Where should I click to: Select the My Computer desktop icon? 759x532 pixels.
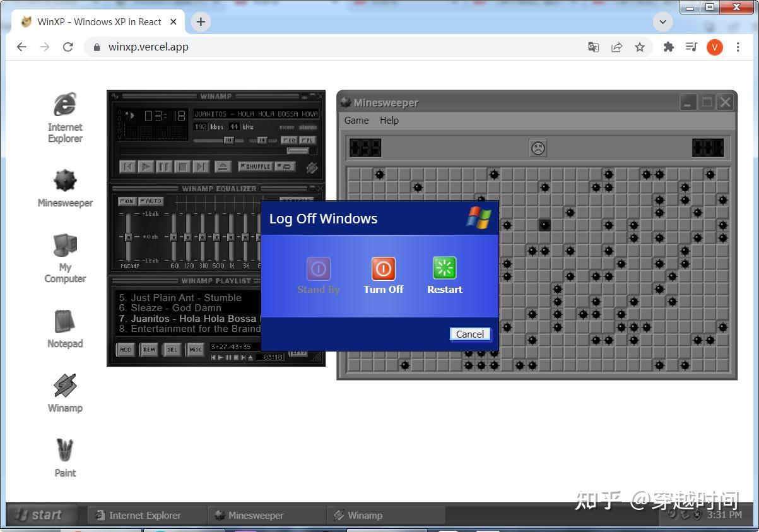click(65, 259)
